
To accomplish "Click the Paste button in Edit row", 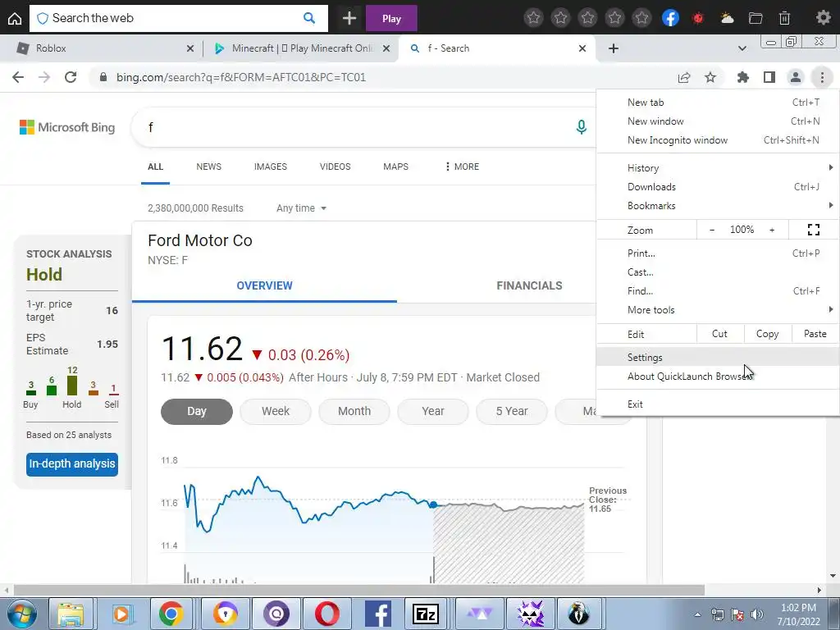I will (x=815, y=334).
